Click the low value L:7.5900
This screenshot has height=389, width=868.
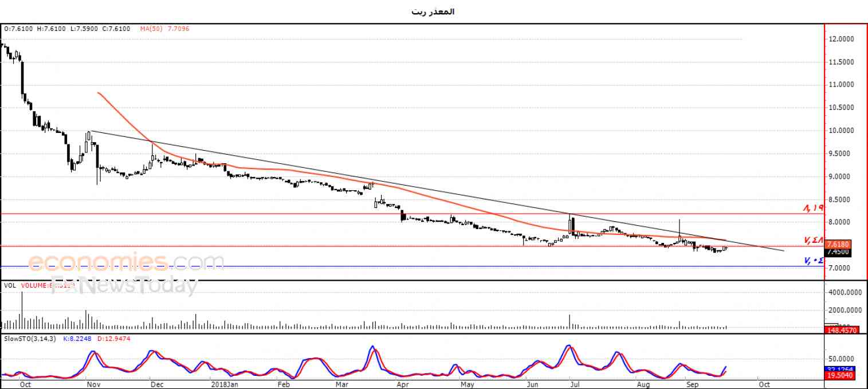85,29
